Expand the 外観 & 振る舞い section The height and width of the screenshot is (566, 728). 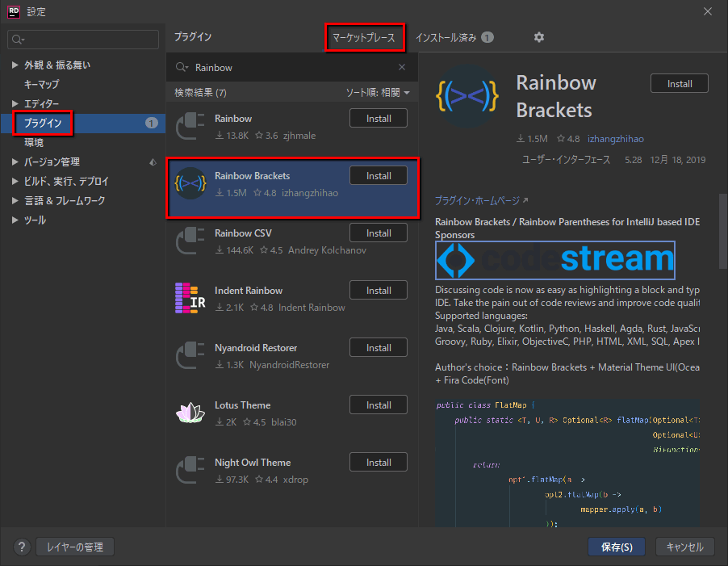point(15,65)
